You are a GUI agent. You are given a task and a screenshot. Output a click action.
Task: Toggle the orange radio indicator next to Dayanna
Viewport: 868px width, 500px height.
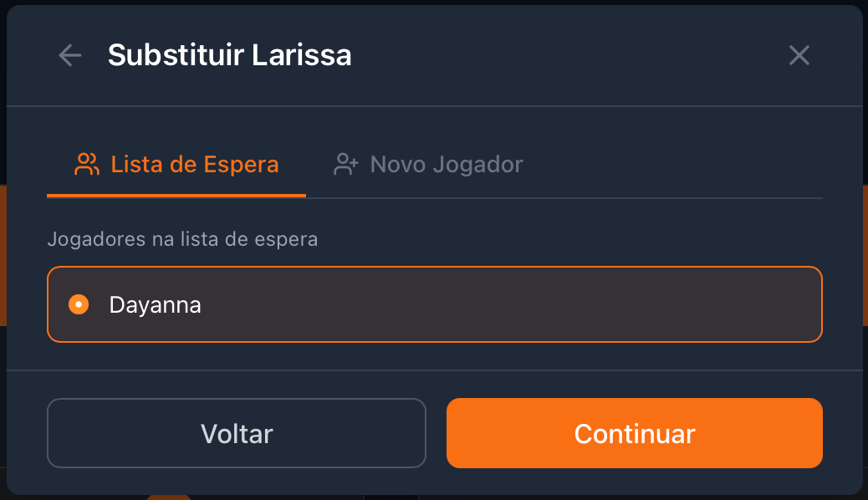78,304
